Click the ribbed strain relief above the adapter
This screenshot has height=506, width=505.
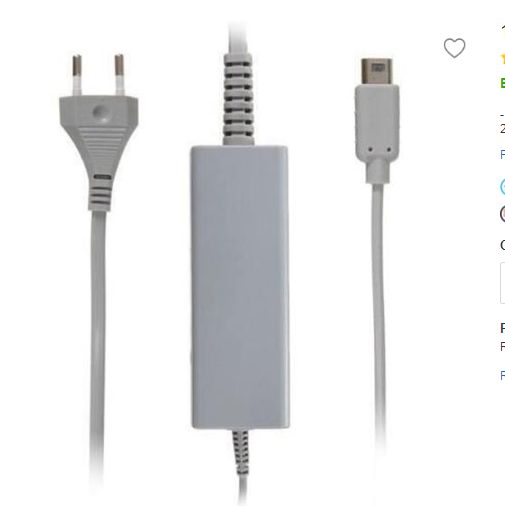click(238, 99)
